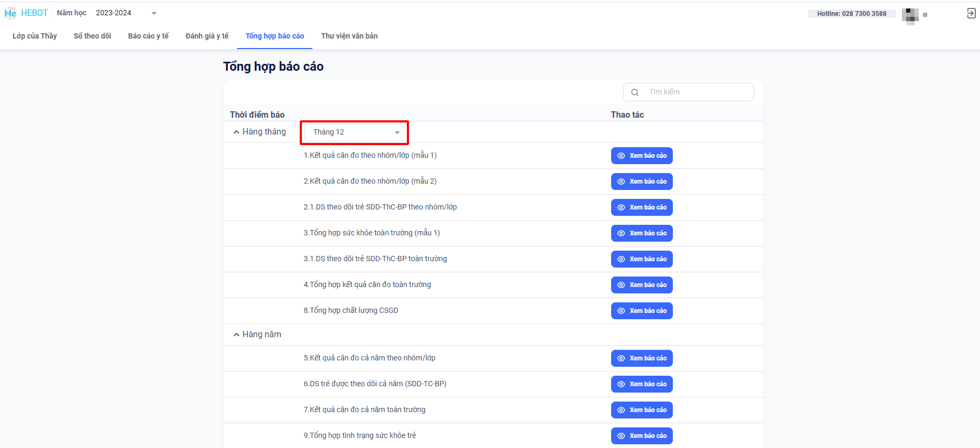980x448 pixels.
Task: Go to Thư viện văn bản tab
Action: [349, 36]
